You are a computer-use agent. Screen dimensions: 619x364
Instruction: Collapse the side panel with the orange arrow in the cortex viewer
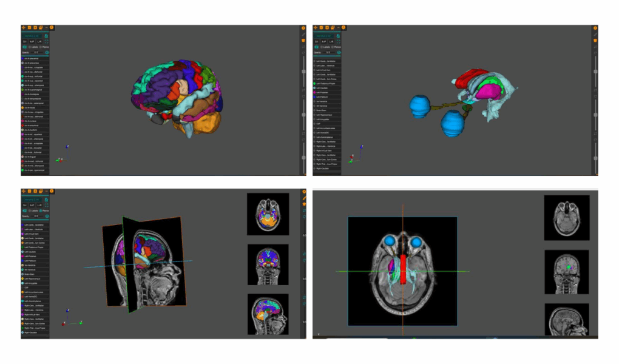tap(52, 28)
